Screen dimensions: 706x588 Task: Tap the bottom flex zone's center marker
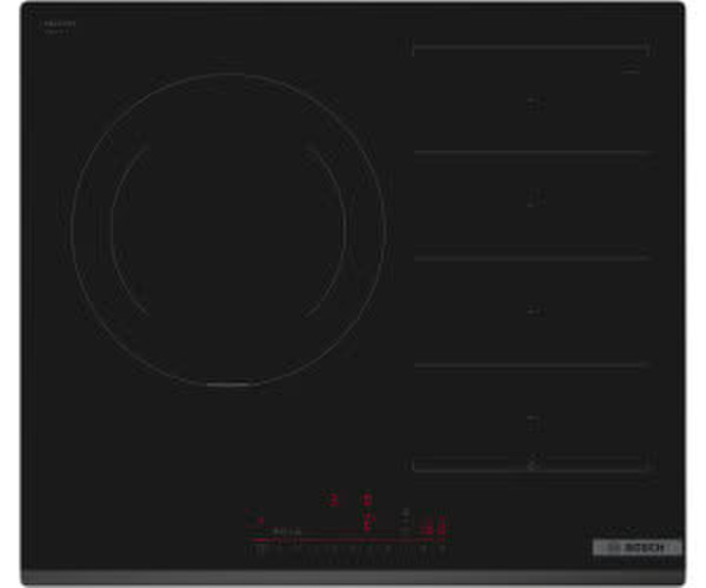click(532, 418)
